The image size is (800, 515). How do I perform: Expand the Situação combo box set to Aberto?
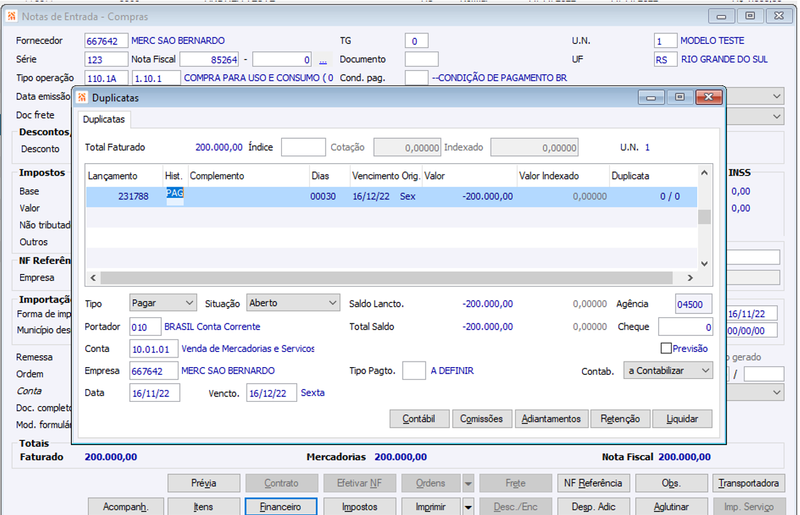[x=293, y=303]
